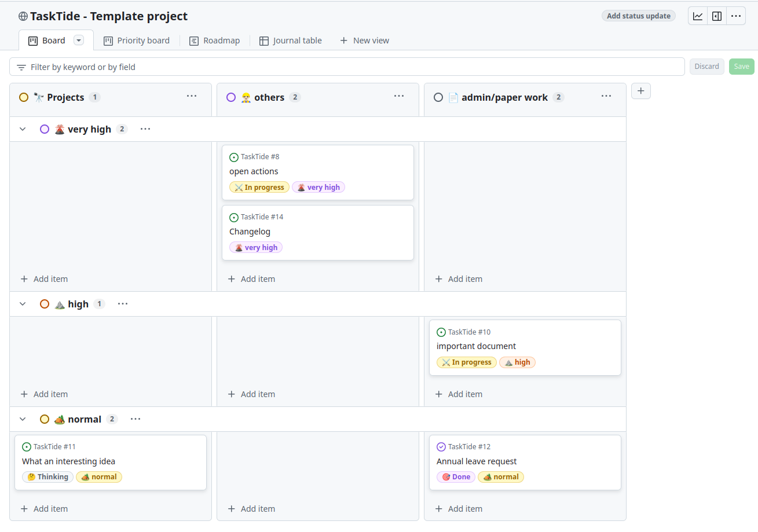Click the Save button
Screen dimensions: 758x532
pyautogui.click(x=742, y=67)
